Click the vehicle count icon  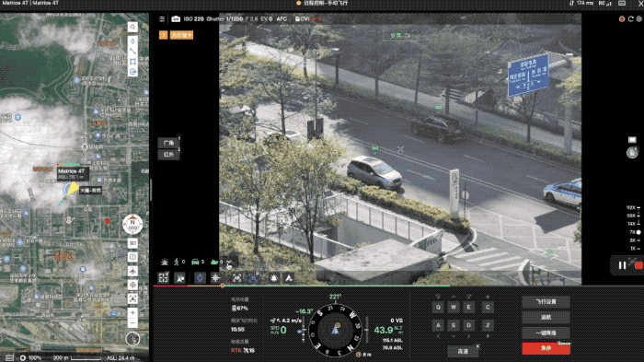click(x=195, y=262)
